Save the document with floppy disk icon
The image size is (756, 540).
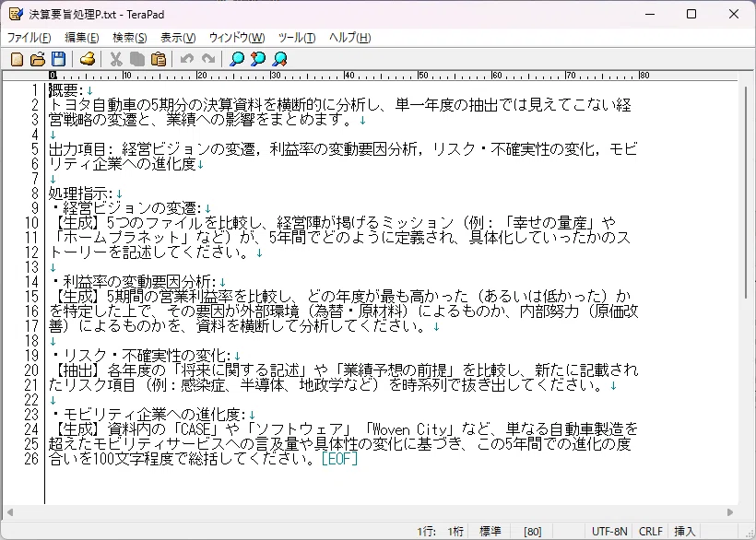[58, 59]
